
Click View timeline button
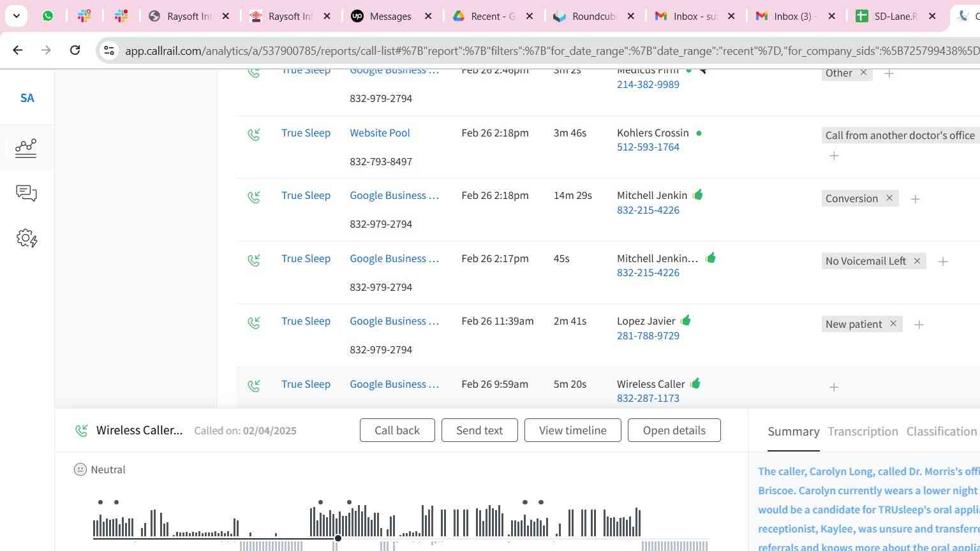[x=572, y=430]
